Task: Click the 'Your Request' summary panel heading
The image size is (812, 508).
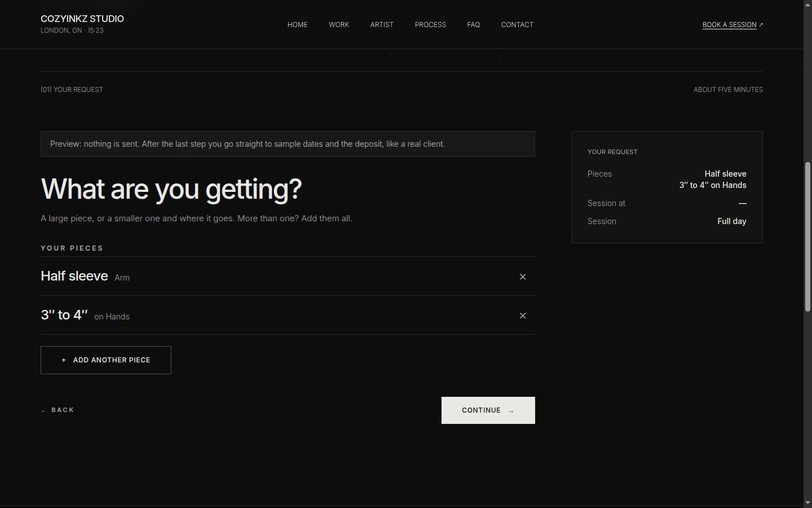Action: click(x=612, y=152)
